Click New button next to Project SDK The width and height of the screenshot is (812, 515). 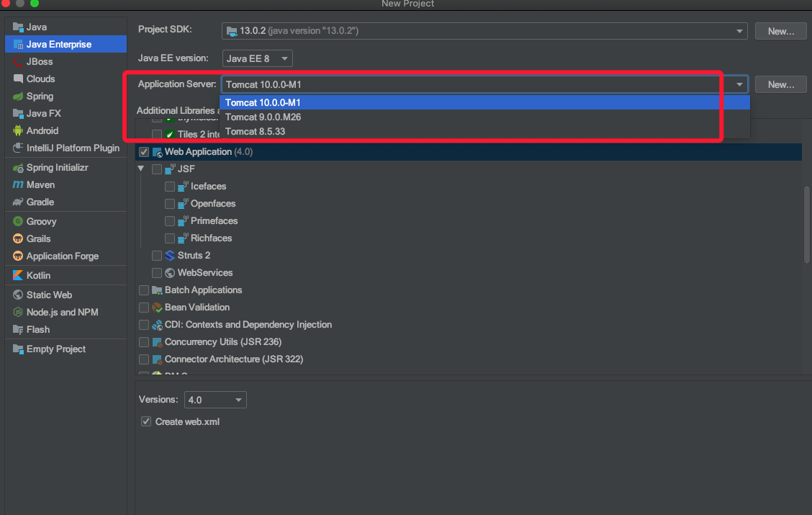[x=781, y=31]
